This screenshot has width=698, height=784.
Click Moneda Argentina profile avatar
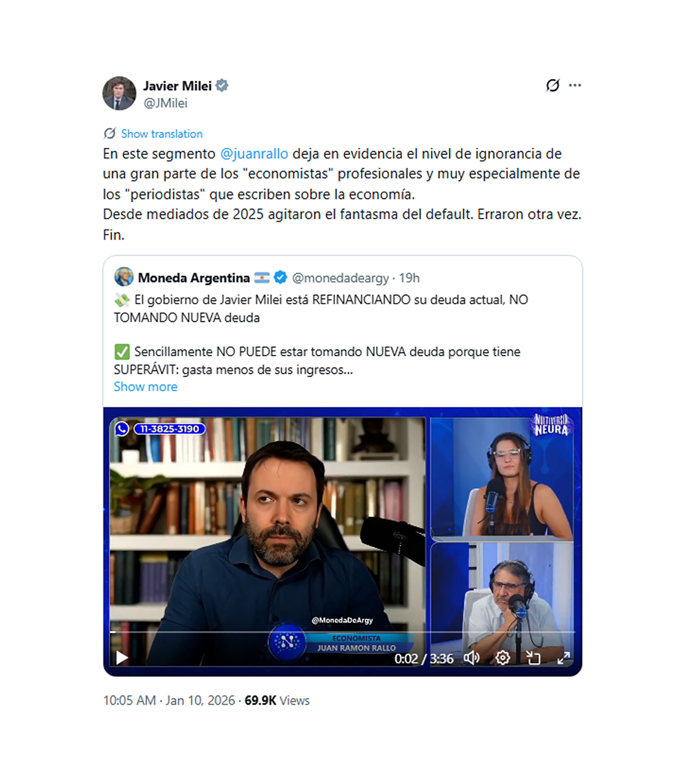pyautogui.click(x=124, y=277)
